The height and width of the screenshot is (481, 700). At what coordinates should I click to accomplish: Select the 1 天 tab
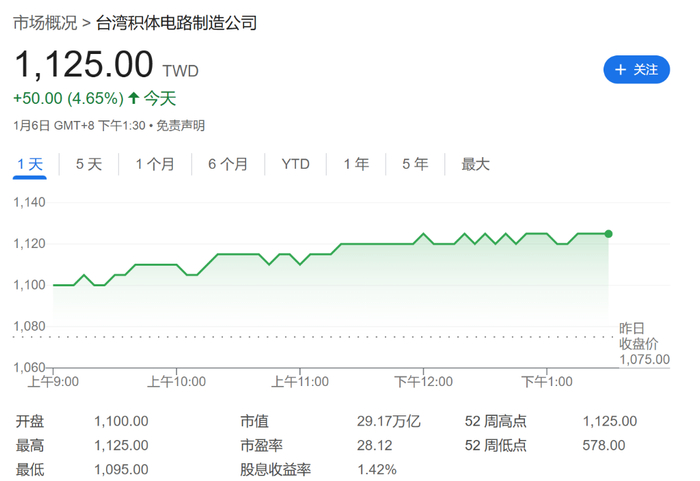pos(30,164)
